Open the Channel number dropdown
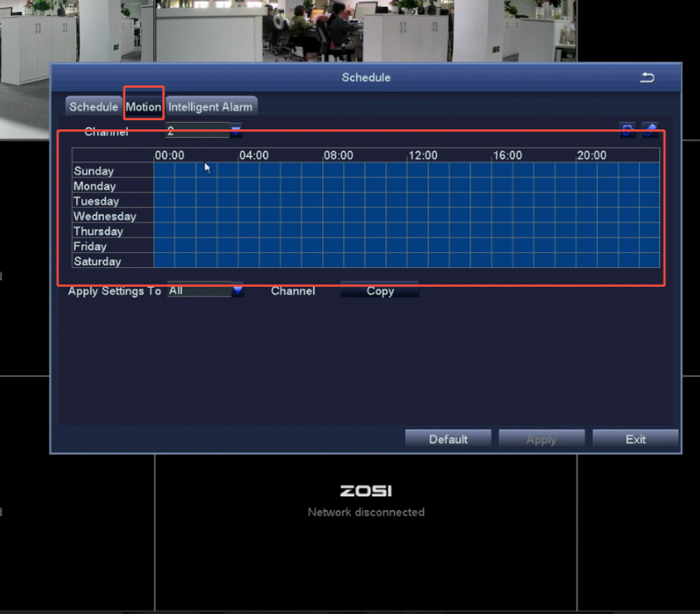The image size is (700, 614). pos(236,131)
